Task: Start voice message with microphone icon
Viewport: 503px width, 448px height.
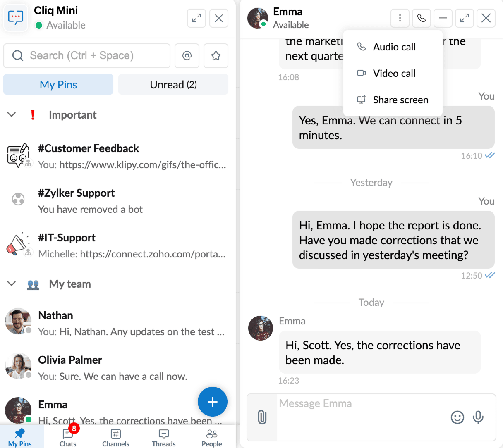Action: pos(478,417)
